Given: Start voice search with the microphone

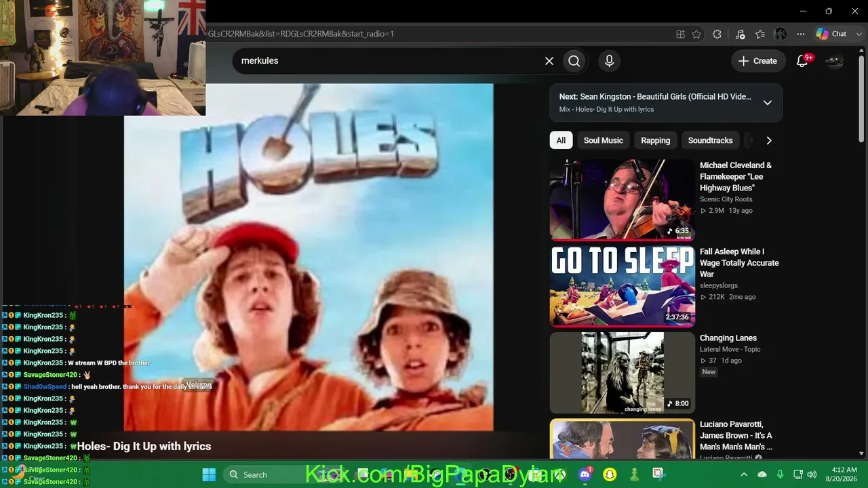Looking at the screenshot, I should pyautogui.click(x=609, y=61).
